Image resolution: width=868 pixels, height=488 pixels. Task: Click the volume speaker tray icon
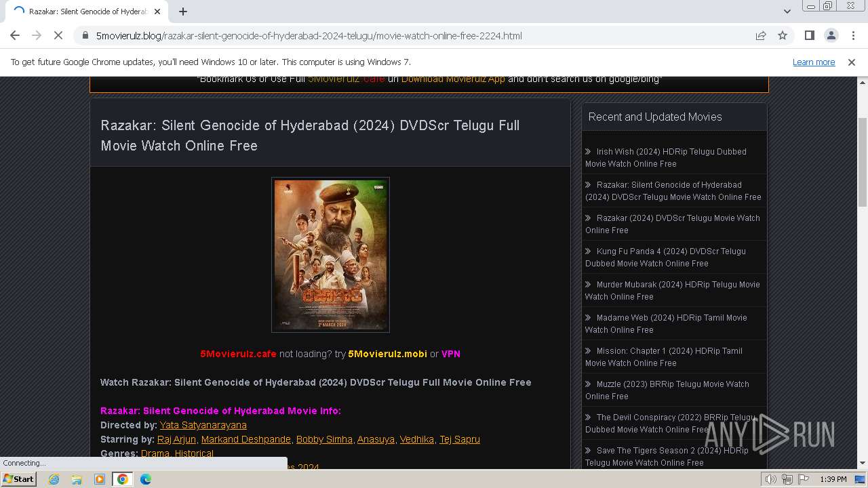pyautogui.click(x=771, y=479)
